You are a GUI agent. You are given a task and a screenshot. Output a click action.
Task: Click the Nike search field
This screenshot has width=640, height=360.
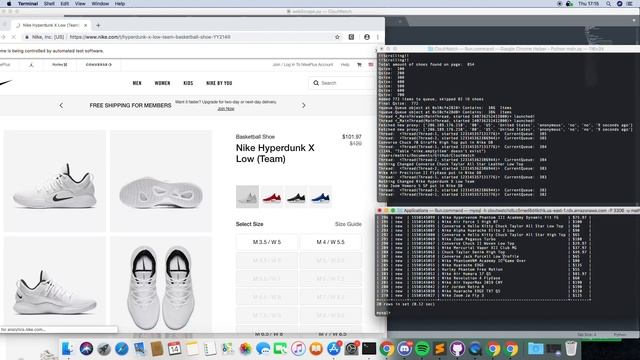[341, 83]
